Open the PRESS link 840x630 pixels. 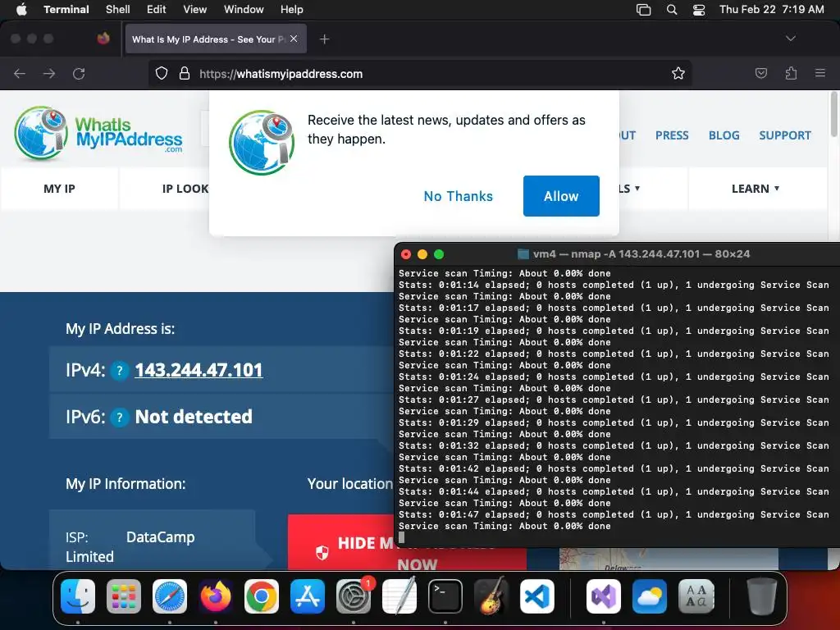coord(672,135)
